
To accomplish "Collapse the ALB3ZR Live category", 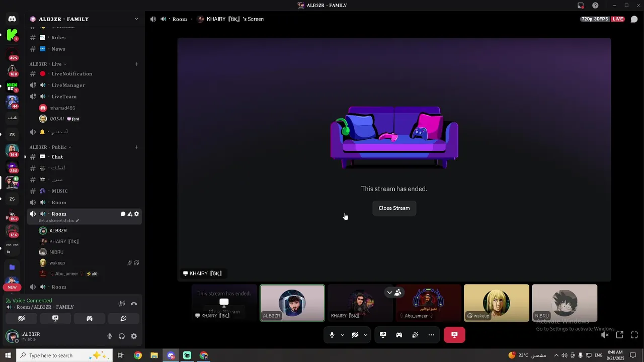I will click(48, 64).
